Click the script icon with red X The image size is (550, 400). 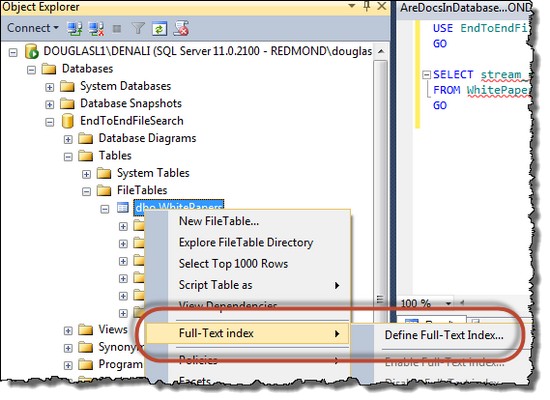click(x=181, y=28)
